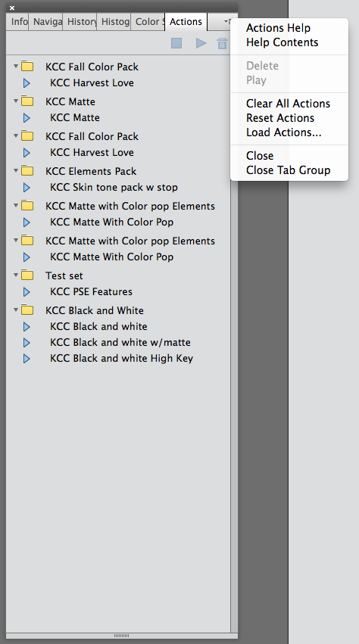
Task: Click the Actions panel vertical scrollbar
Action: [x=234, y=344]
